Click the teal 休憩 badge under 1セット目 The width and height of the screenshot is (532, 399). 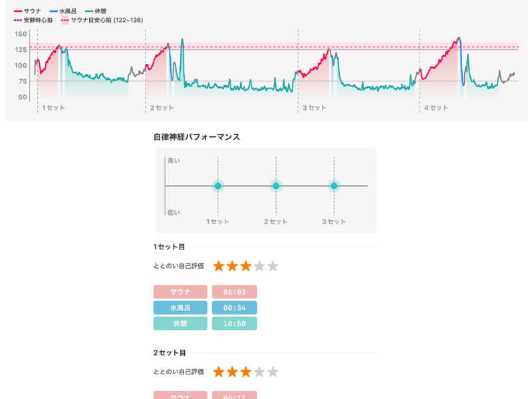pyautogui.click(x=180, y=324)
